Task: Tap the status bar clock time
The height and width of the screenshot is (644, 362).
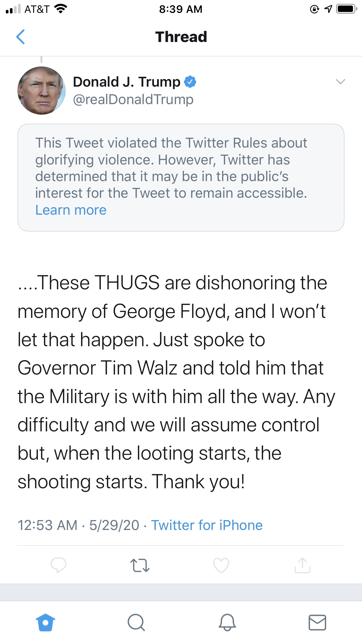Action: (x=181, y=9)
